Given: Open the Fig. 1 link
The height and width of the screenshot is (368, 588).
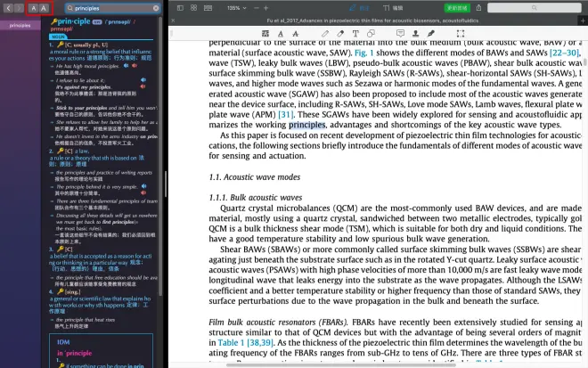Looking at the screenshot, I should (x=363, y=53).
